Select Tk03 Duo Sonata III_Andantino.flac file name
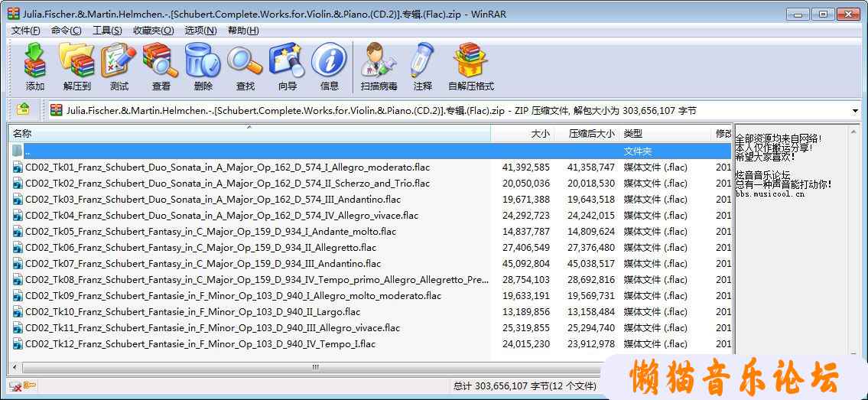The image size is (868, 400). click(213, 199)
